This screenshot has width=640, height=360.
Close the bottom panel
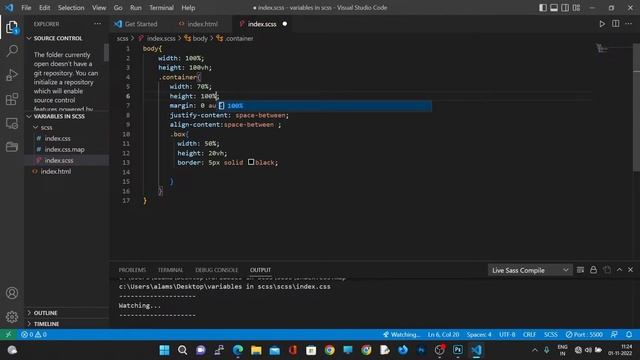[x=631, y=270]
